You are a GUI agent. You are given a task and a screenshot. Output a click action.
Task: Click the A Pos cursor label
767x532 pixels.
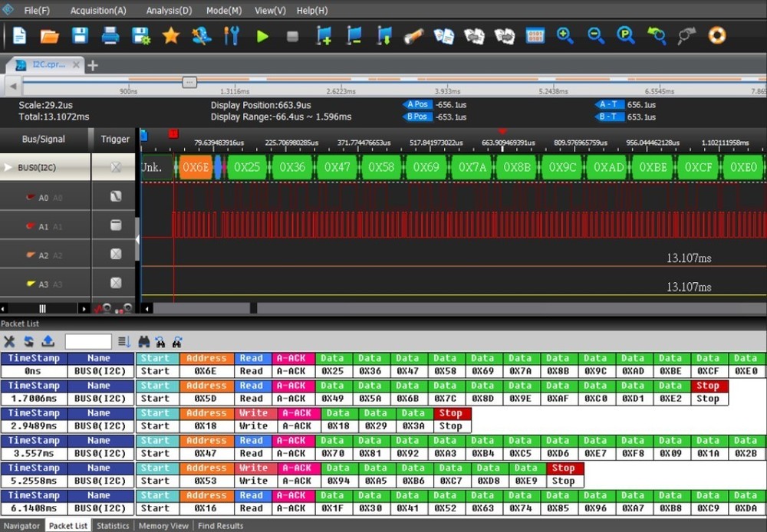tap(417, 104)
